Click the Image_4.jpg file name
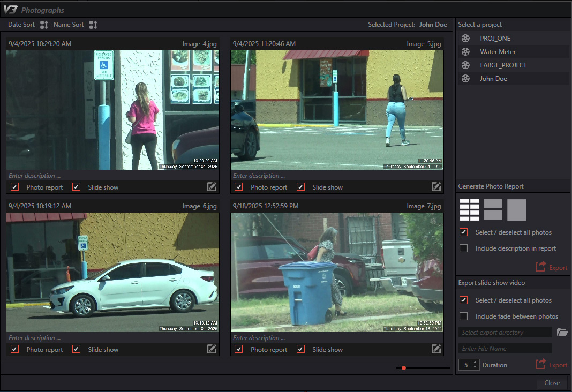The height and width of the screenshot is (392, 572). coord(200,44)
